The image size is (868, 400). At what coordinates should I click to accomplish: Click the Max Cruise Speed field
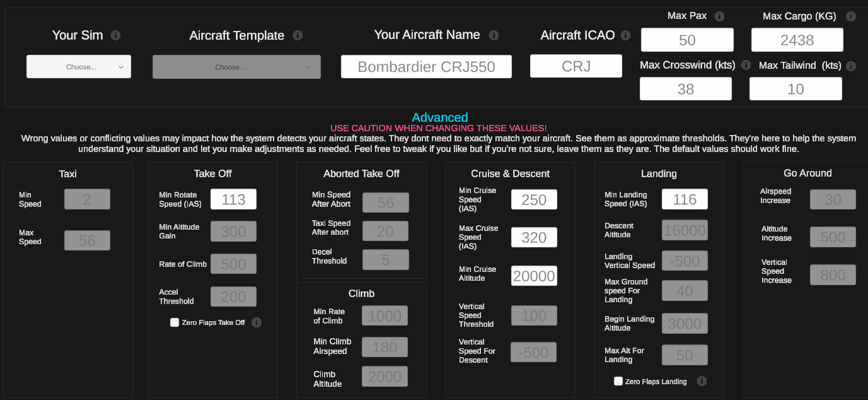pos(534,237)
